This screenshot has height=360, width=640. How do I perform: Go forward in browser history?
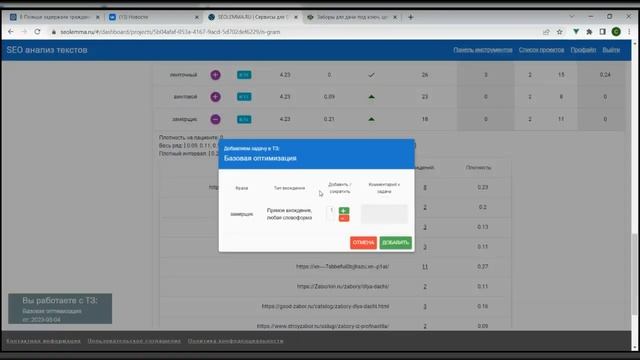(24, 32)
